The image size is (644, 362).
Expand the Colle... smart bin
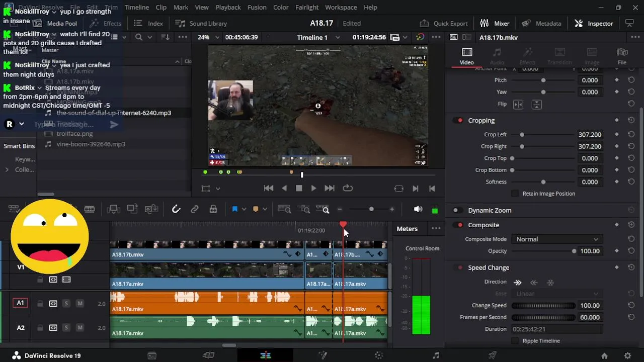pyautogui.click(x=7, y=170)
